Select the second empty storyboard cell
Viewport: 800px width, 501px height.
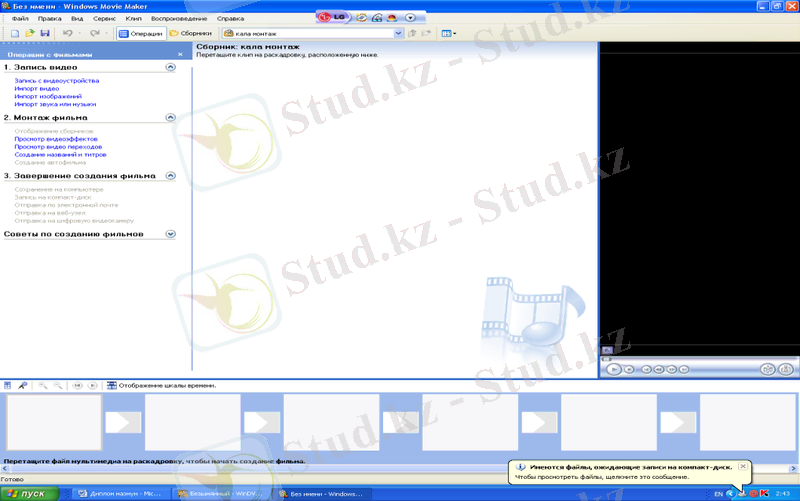(192, 422)
